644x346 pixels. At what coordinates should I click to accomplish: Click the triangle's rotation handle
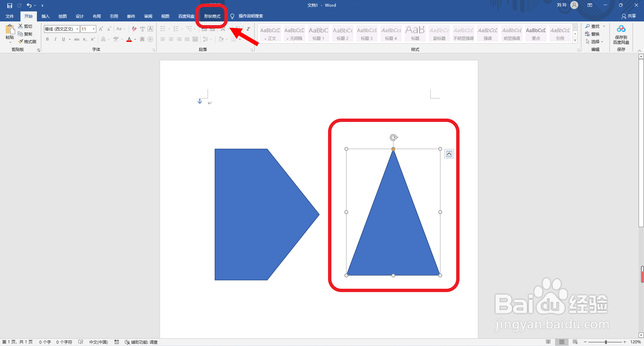point(393,137)
